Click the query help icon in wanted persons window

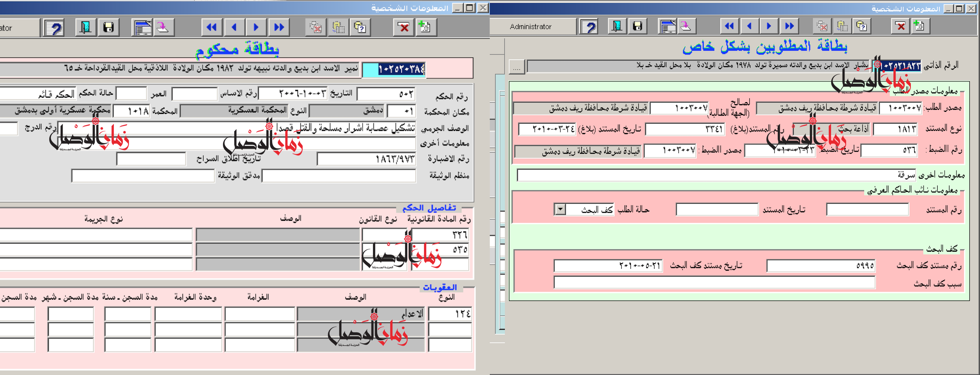point(862,26)
